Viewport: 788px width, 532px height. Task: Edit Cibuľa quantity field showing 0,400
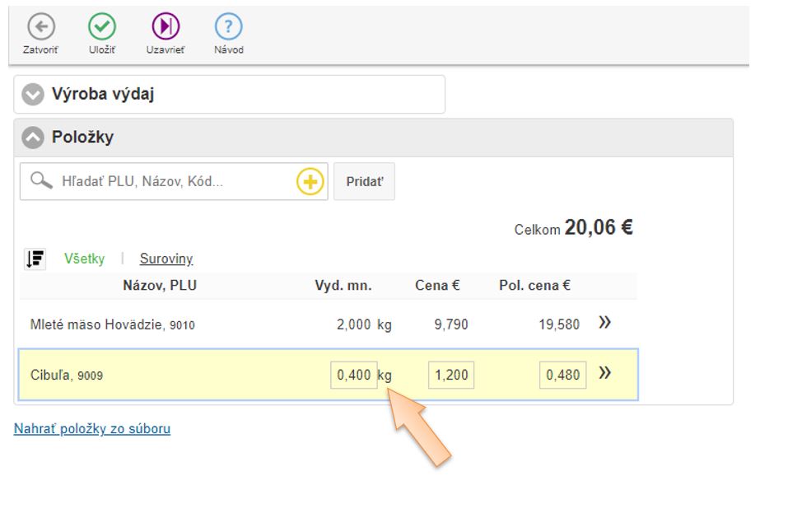click(x=354, y=375)
